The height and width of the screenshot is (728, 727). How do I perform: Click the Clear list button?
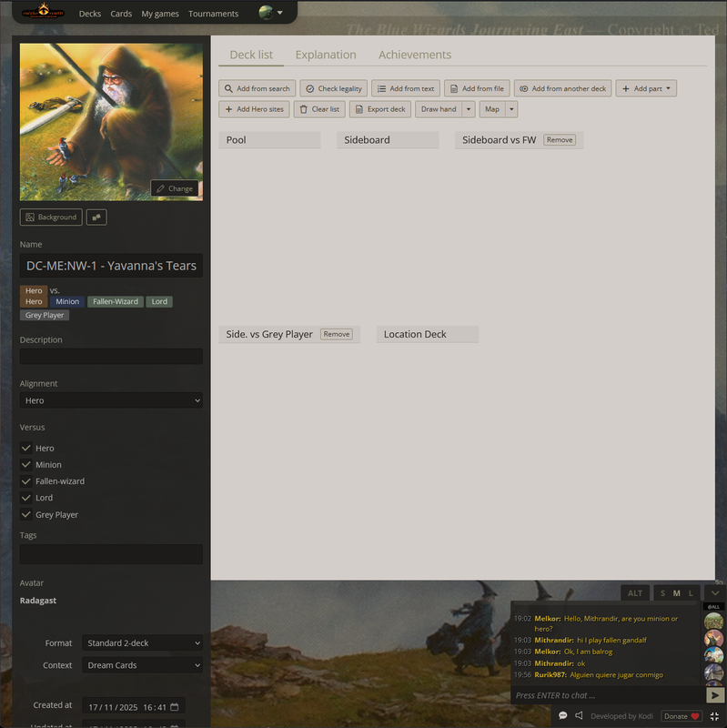click(x=319, y=109)
